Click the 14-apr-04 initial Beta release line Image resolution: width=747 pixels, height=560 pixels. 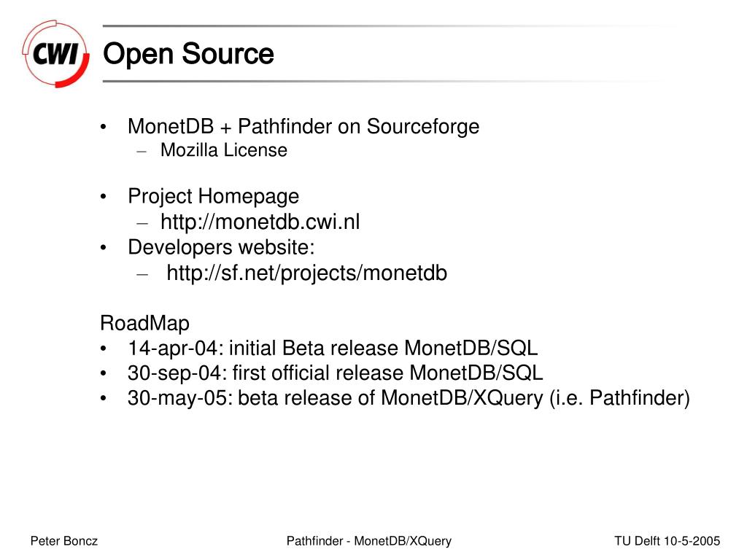tap(333, 348)
